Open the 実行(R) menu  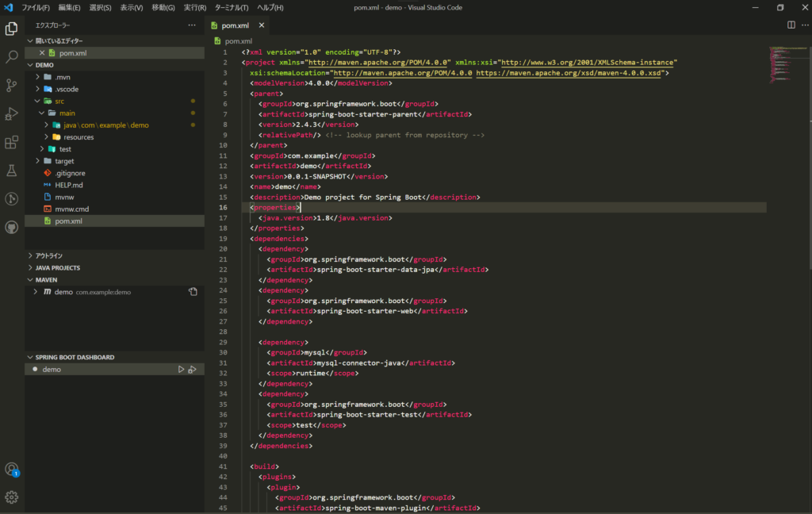(195, 8)
